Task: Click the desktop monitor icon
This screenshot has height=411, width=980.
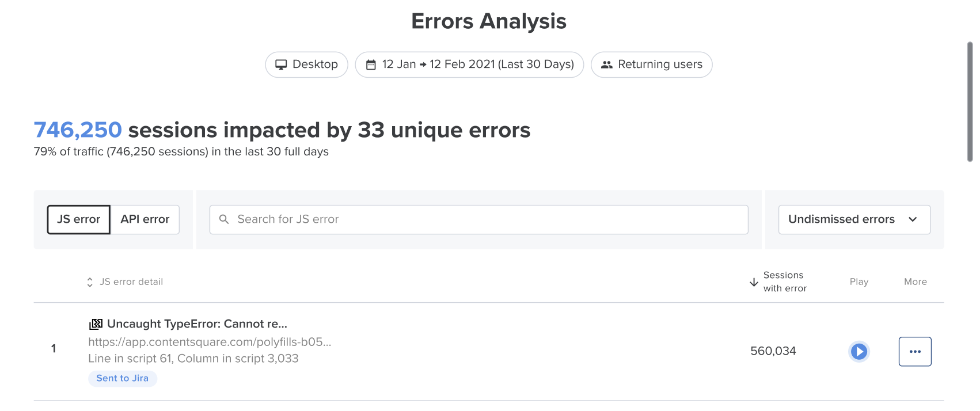Action: pyautogui.click(x=281, y=64)
